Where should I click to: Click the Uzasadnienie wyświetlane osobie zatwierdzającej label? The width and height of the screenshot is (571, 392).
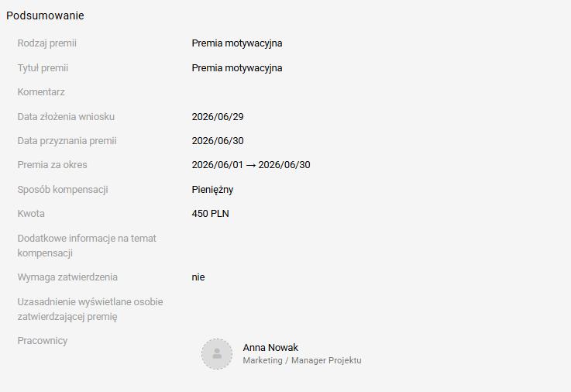click(90, 309)
